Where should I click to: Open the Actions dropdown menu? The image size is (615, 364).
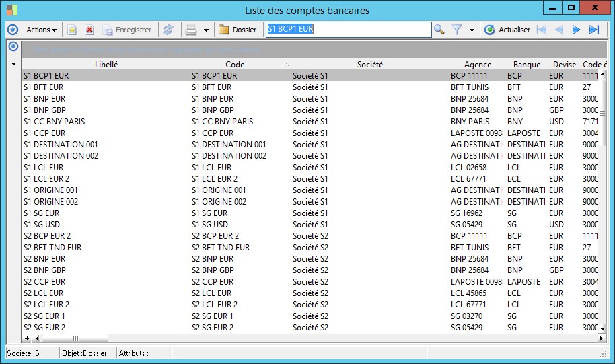(x=41, y=30)
